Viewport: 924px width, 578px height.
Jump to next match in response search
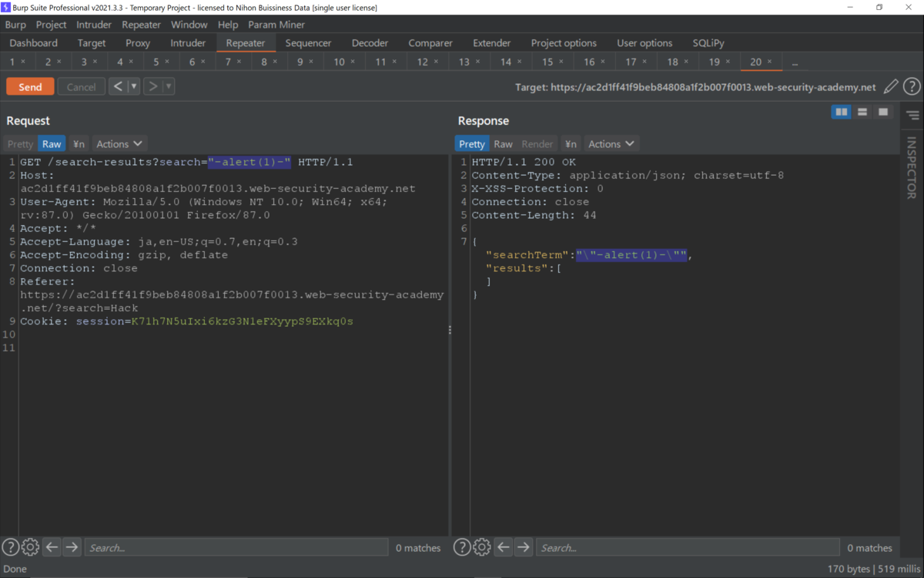tap(524, 547)
